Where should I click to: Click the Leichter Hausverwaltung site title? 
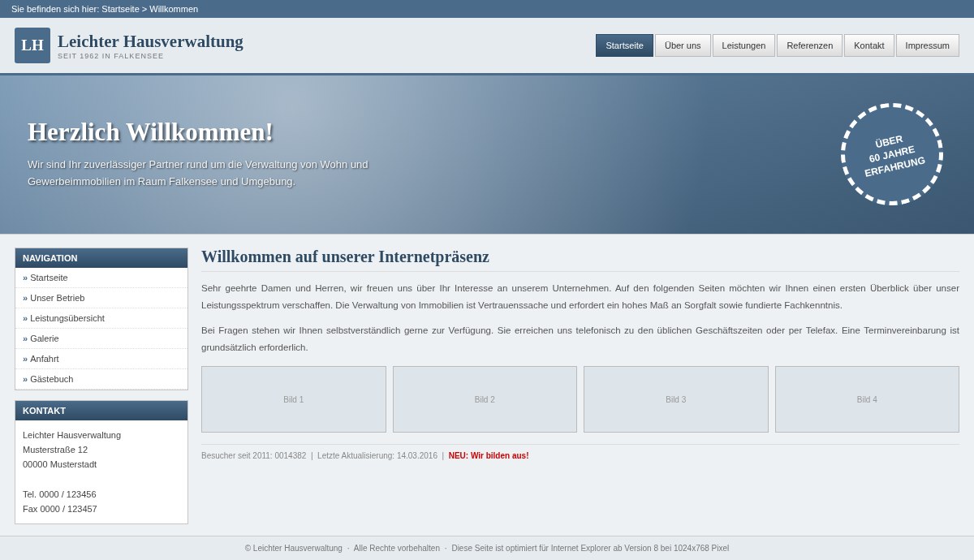[150, 41]
